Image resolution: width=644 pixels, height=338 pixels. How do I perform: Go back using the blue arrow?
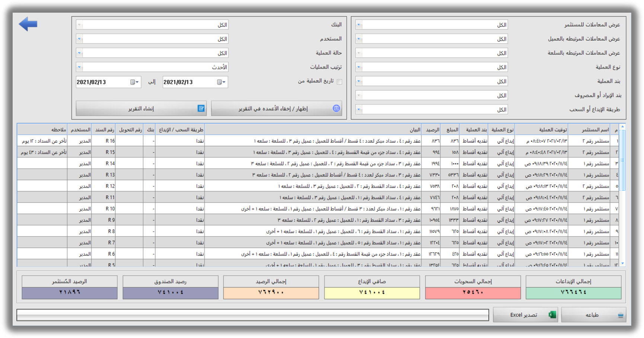28,24
